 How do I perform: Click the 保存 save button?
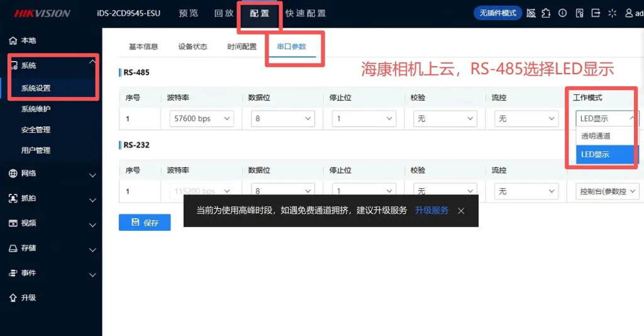point(145,222)
